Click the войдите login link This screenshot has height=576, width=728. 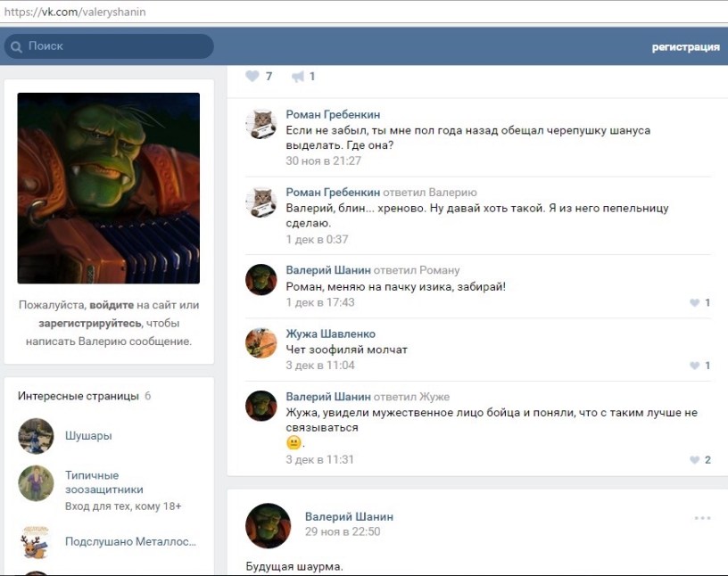(112, 305)
